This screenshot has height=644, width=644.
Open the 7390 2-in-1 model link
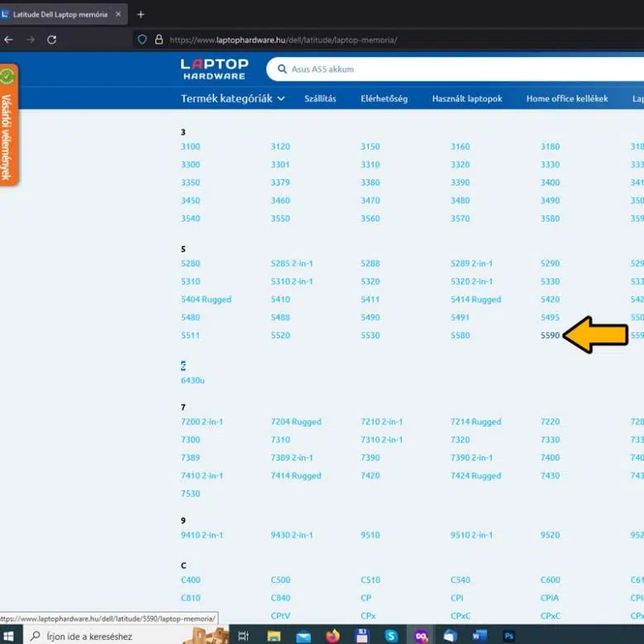[x=471, y=457]
